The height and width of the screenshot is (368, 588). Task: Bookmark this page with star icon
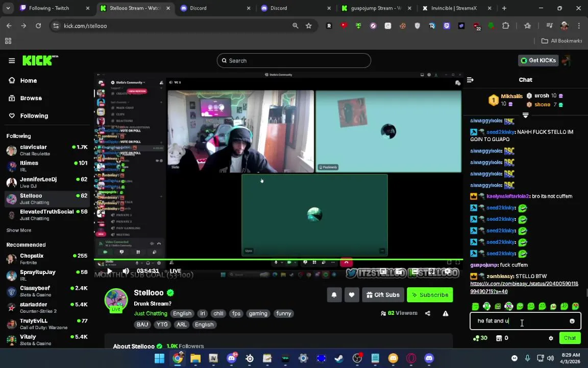click(309, 26)
